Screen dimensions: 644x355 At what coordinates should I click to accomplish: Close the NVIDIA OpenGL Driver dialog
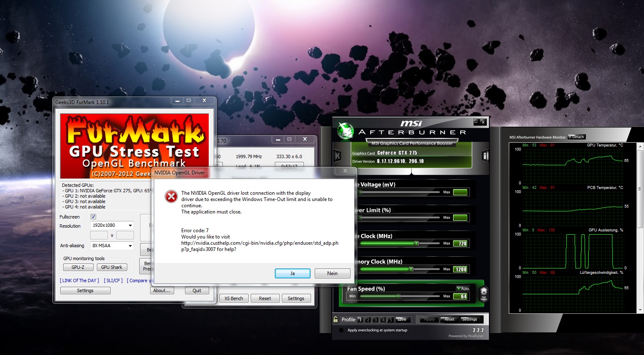pyautogui.click(x=345, y=171)
